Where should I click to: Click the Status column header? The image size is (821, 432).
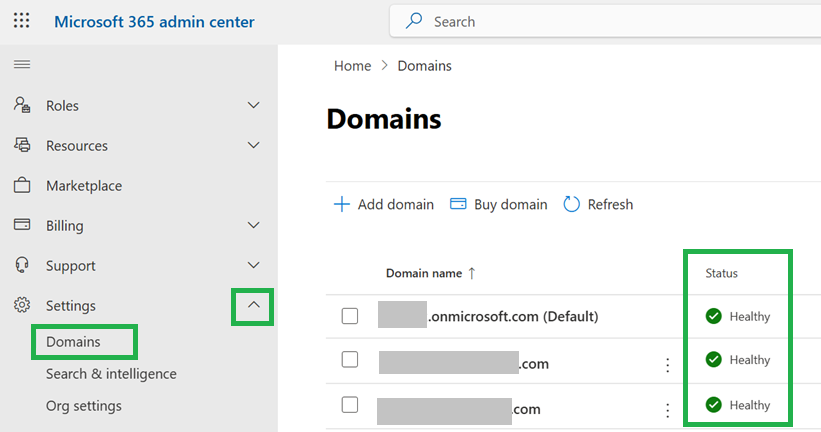pyautogui.click(x=722, y=273)
